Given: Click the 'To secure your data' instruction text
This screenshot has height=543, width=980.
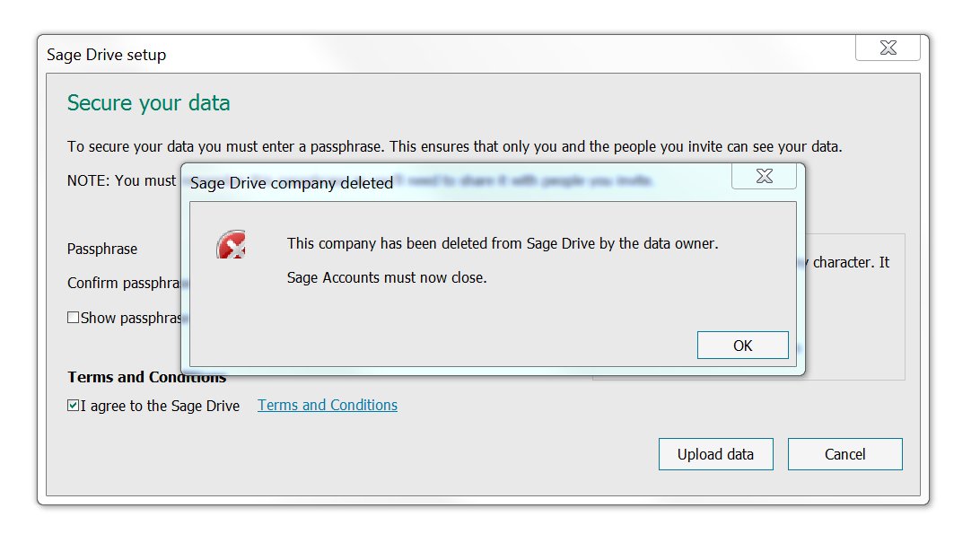Looking at the screenshot, I should pos(454,146).
